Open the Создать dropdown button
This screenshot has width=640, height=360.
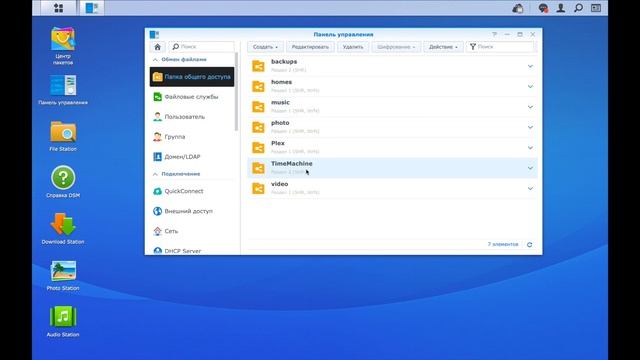[265, 47]
